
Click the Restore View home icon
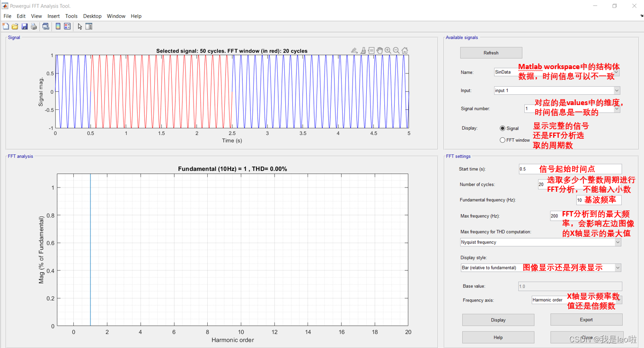[x=405, y=50]
